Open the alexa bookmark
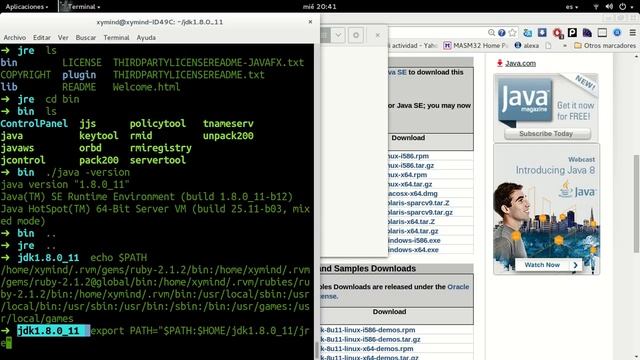This screenshot has width=640, height=360. [527, 46]
